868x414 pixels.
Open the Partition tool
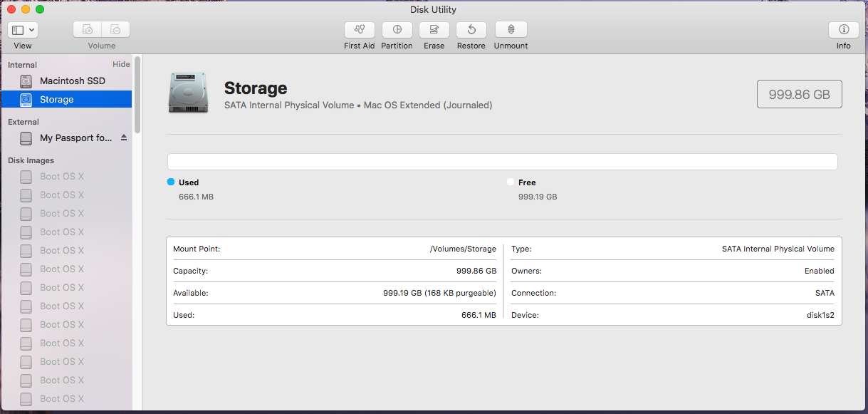click(x=397, y=30)
